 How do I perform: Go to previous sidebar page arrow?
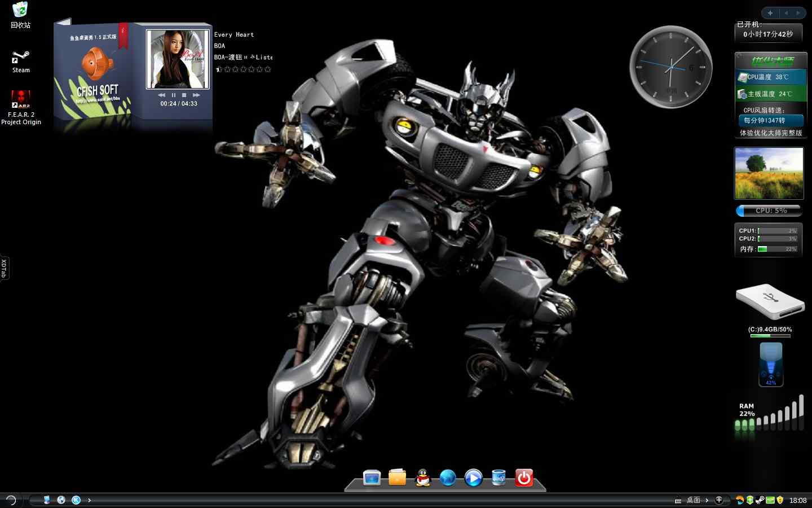point(786,13)
